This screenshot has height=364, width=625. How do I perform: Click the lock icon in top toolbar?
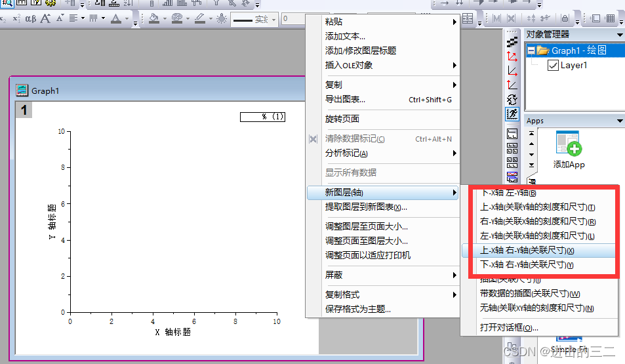click(x=565, y=18)
